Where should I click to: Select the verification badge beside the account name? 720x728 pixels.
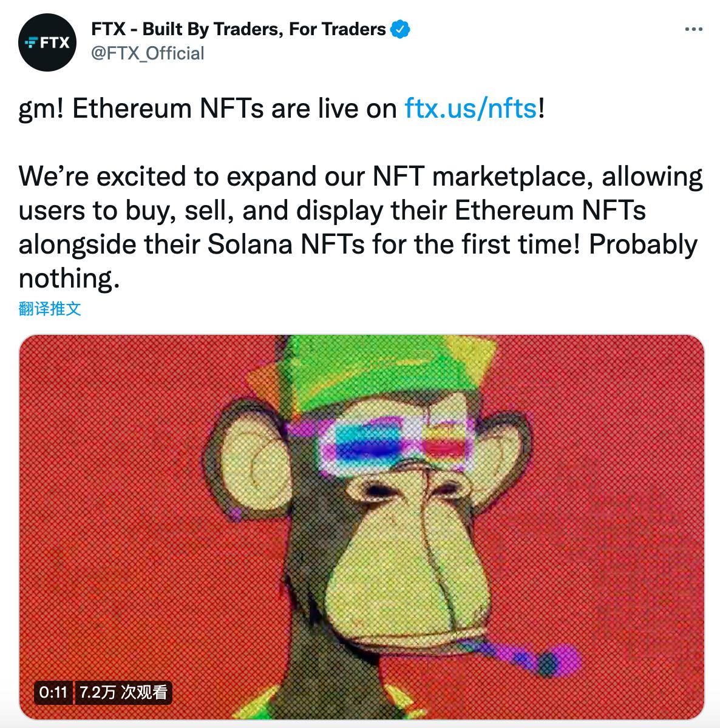399,27
